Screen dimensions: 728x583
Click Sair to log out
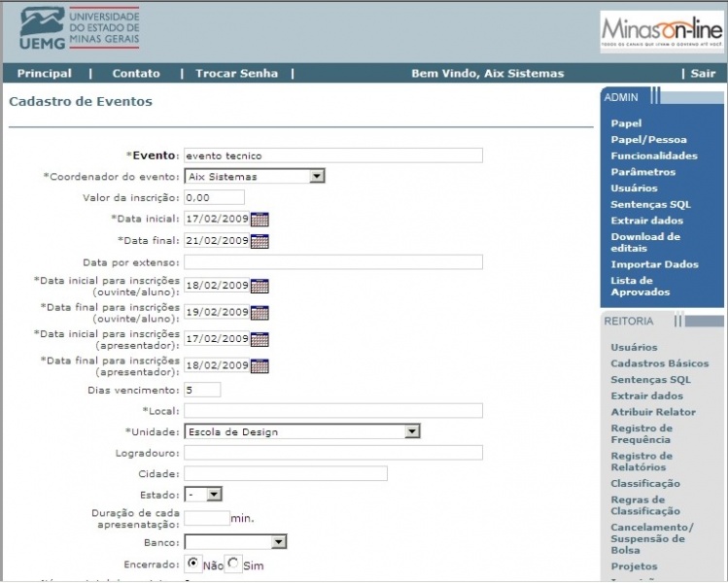click(703, 73)
